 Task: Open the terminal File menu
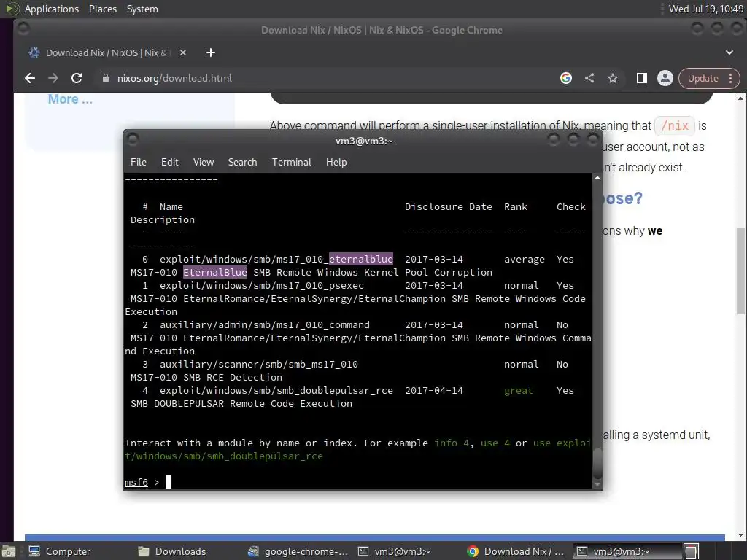click(138, 162)
